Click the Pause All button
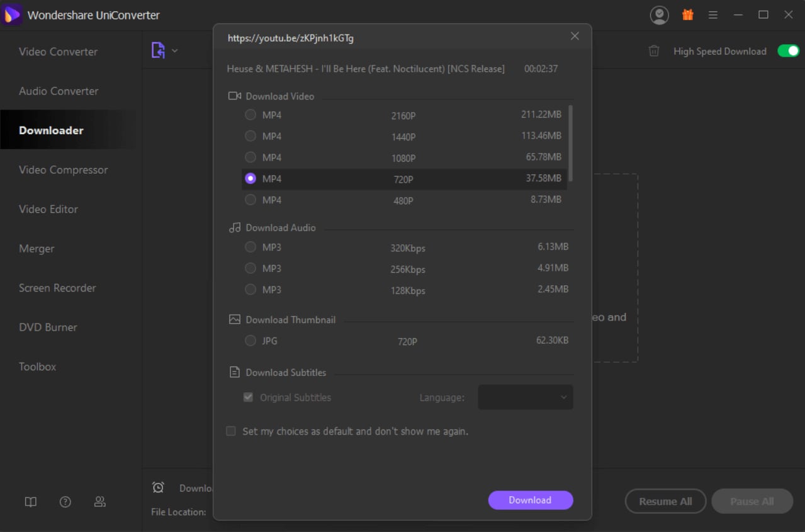Screen dimensions: 805x532 click(752, 501)
